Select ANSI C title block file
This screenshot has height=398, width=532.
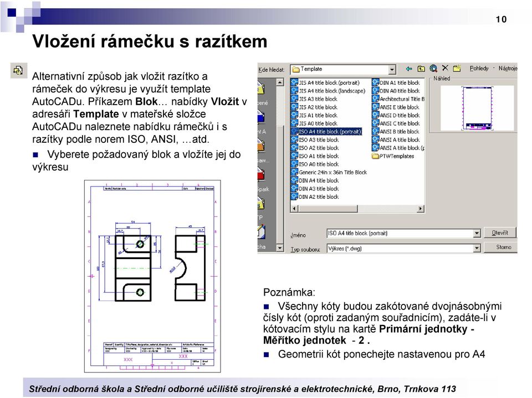click(x=396, y=123)
